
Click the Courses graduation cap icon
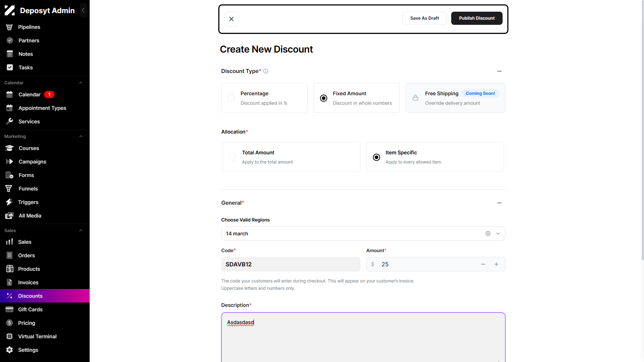(10, 148)
